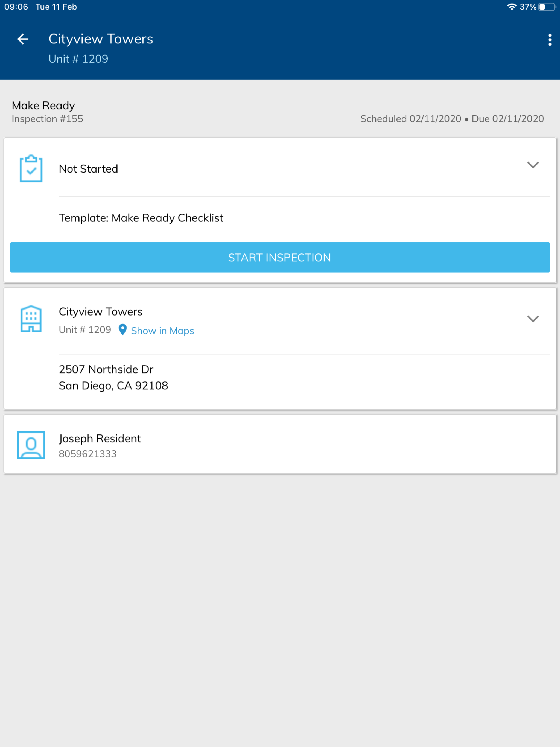Tap the map pin icon

pyautogui.click(x=122, y=330)
